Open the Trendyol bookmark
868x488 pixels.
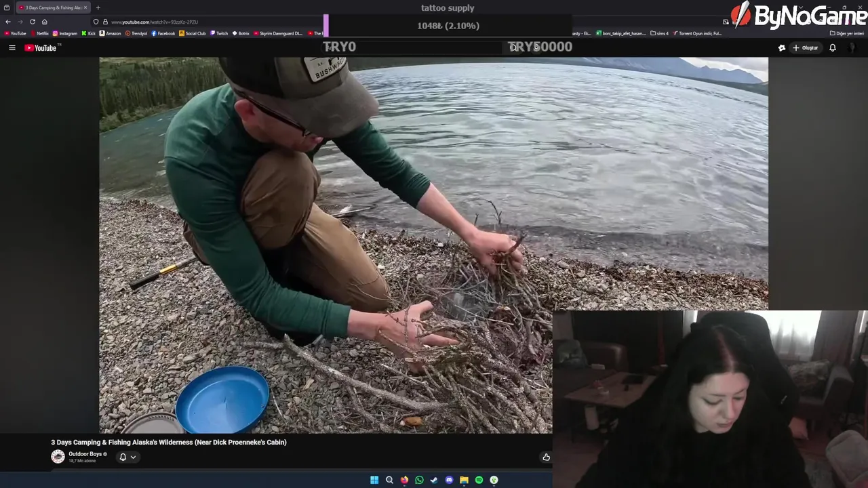(x=136, y=33)
